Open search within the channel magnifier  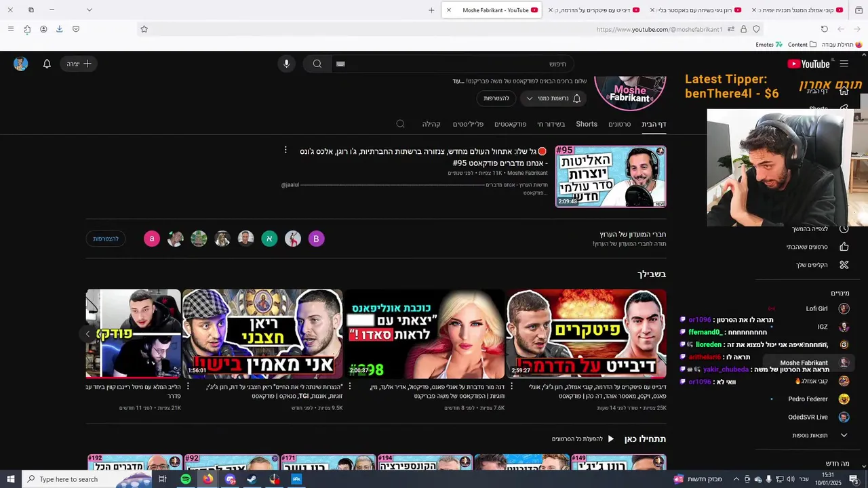click(x=400, y=124)
